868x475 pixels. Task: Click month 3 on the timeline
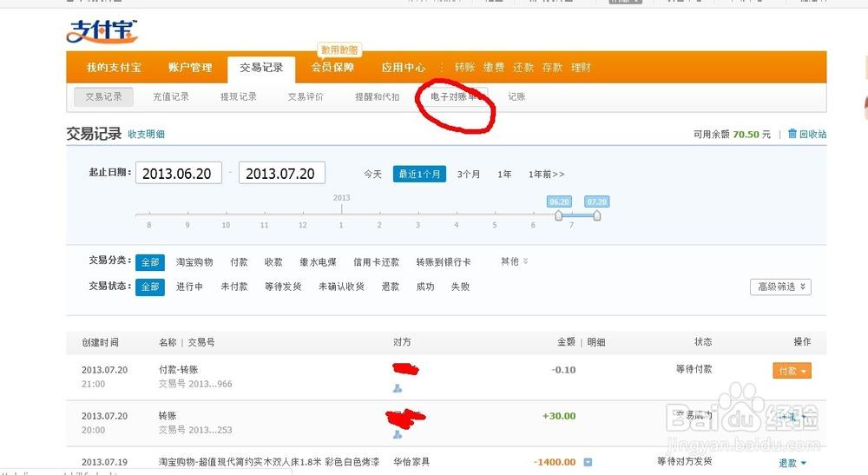tap(418, 225)
